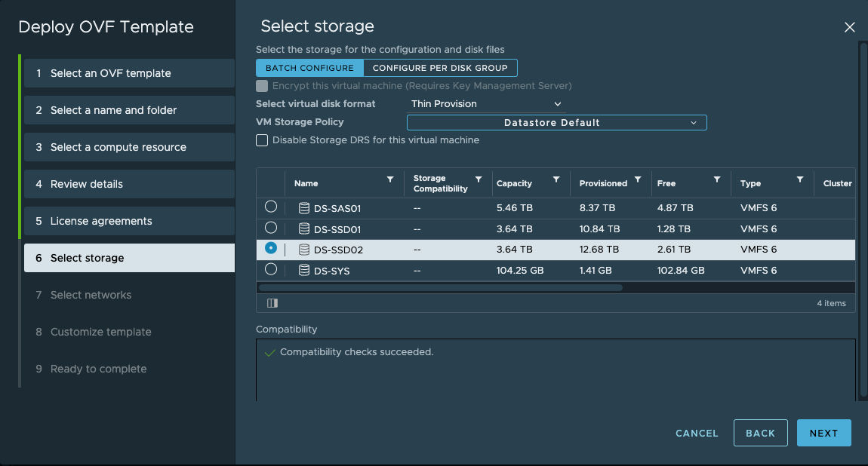868x466 pixels.
Task: Select the DS-SAS01 radio button
Action: tap(271, 207)
